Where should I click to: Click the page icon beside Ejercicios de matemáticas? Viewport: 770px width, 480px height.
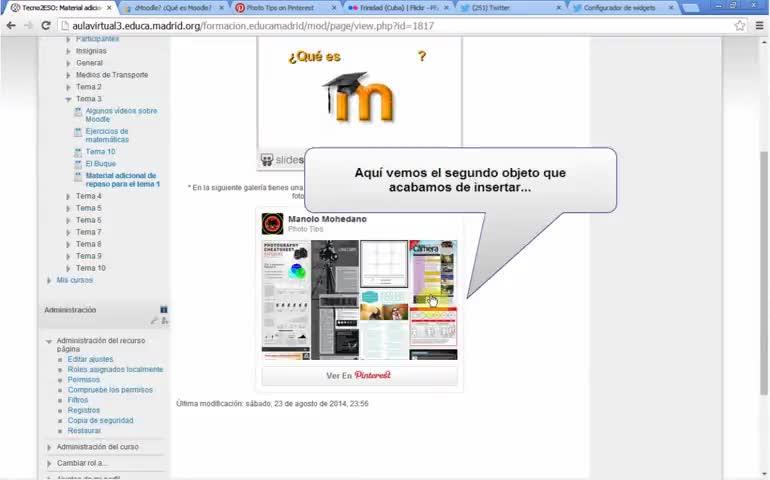point(78,132)
